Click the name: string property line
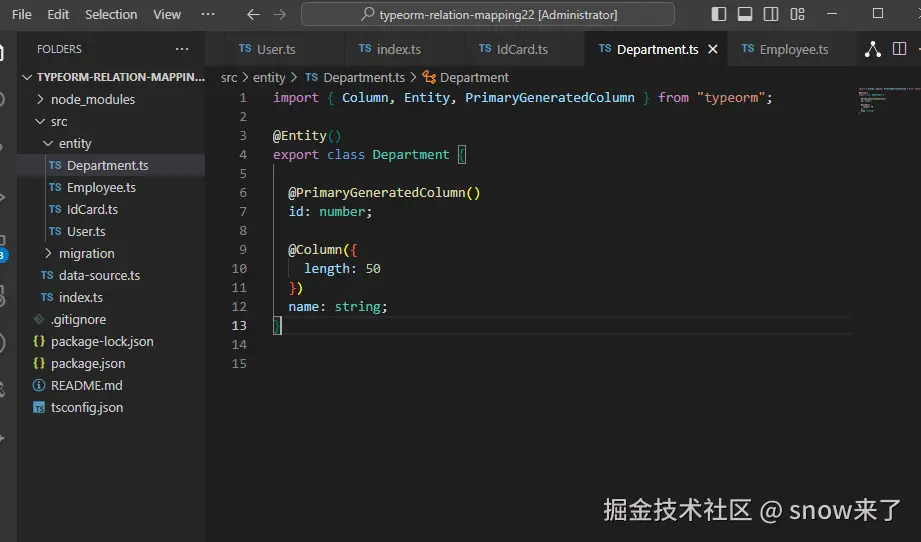Screen dimensions: 921x542 click(x=338, y=307)
